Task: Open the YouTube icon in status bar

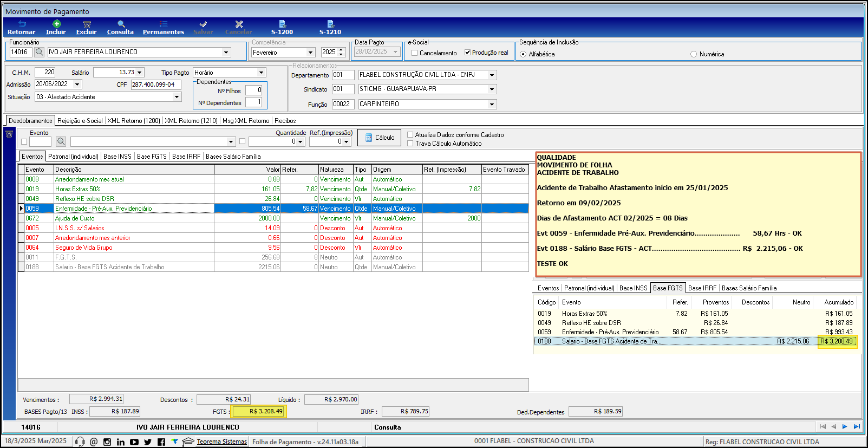Action: pyautogui.click(x=134, y=441)
